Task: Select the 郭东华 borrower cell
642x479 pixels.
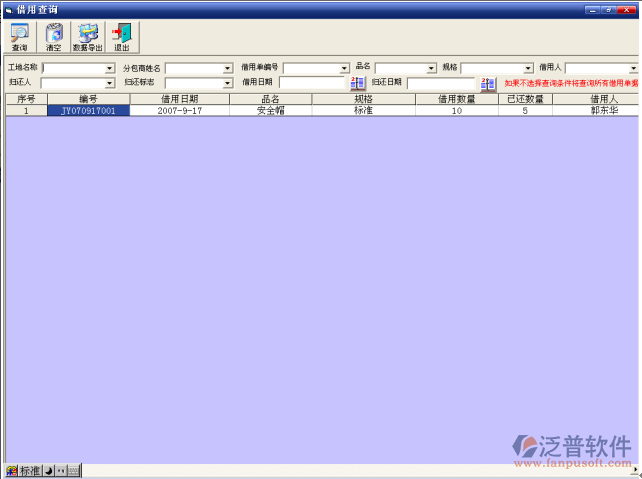Action: (x=596, y=111)
